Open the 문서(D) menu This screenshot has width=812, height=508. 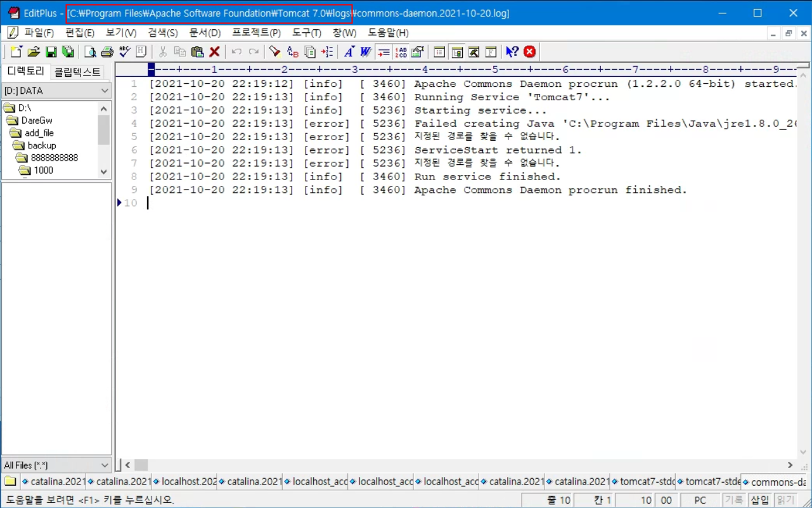(x=205, y=33)
